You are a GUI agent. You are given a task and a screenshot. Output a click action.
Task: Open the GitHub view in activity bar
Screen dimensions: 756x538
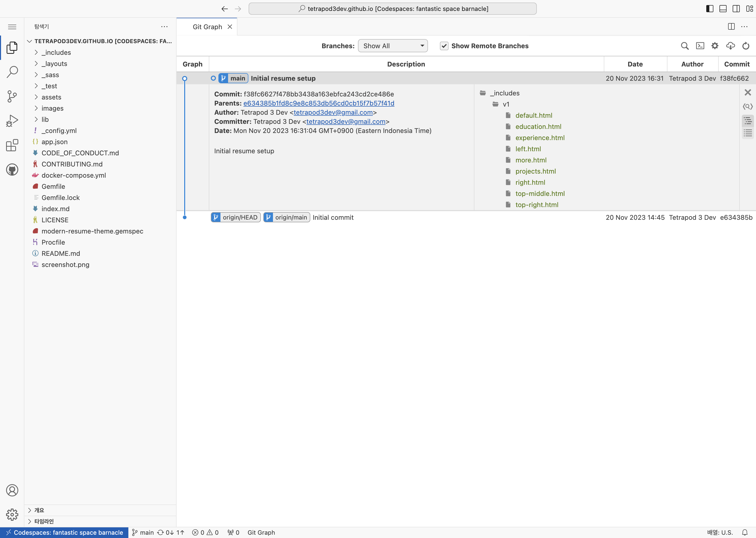click(12, 170)
